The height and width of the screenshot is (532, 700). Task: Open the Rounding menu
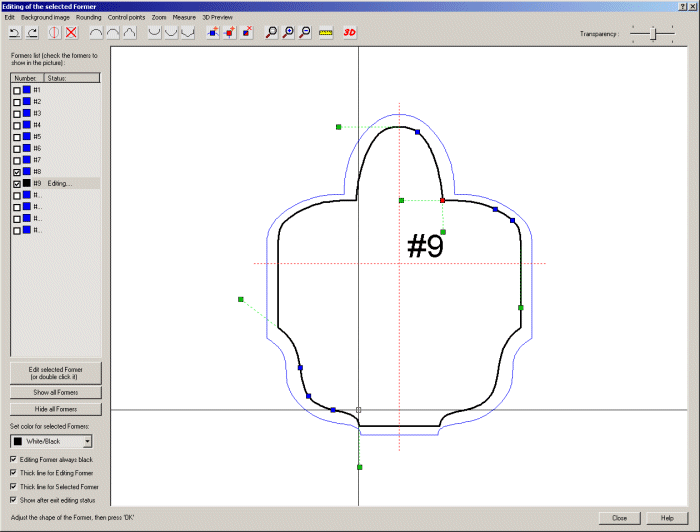[88, 18]
